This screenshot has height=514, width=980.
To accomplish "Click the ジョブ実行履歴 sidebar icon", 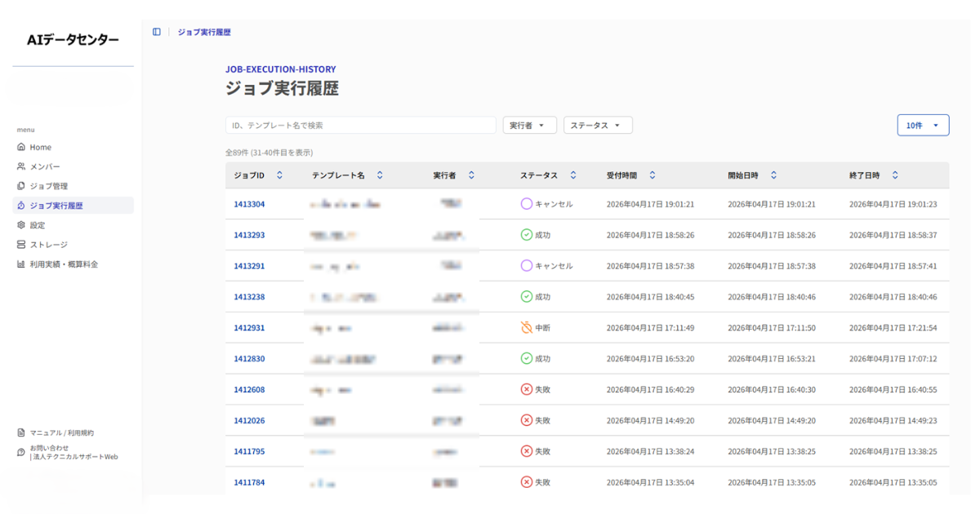I will 21,206.
